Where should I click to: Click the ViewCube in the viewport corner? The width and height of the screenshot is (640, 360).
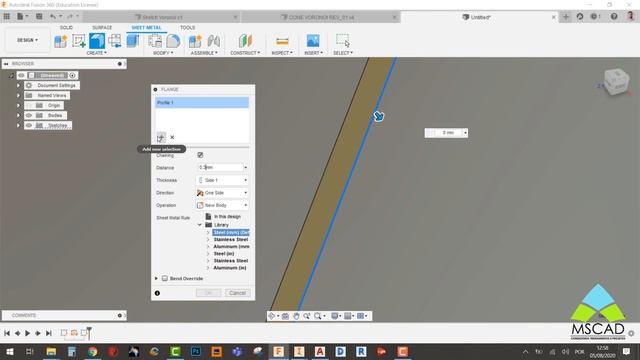(x=616, y=82)
